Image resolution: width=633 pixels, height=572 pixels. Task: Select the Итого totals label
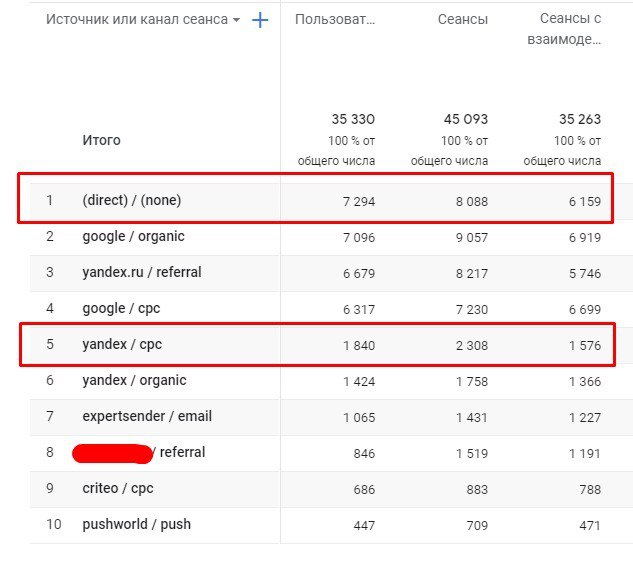(x=101, y=140)
